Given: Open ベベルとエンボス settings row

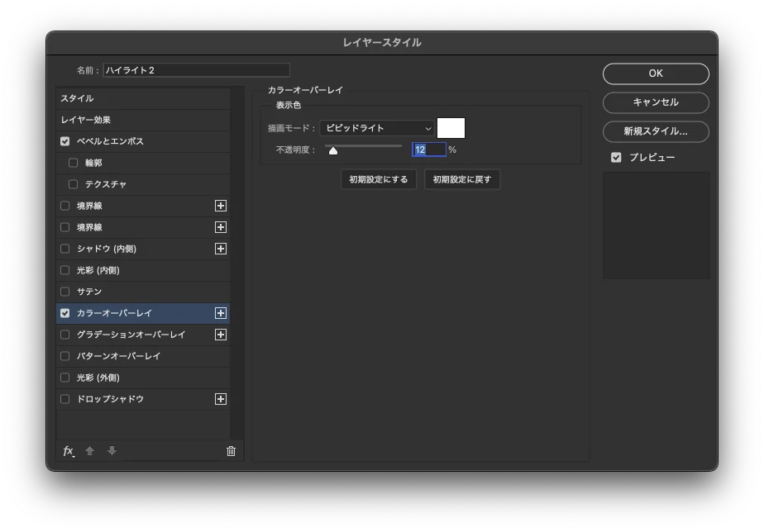Looking at the screenshot, I should click(143, 141).
